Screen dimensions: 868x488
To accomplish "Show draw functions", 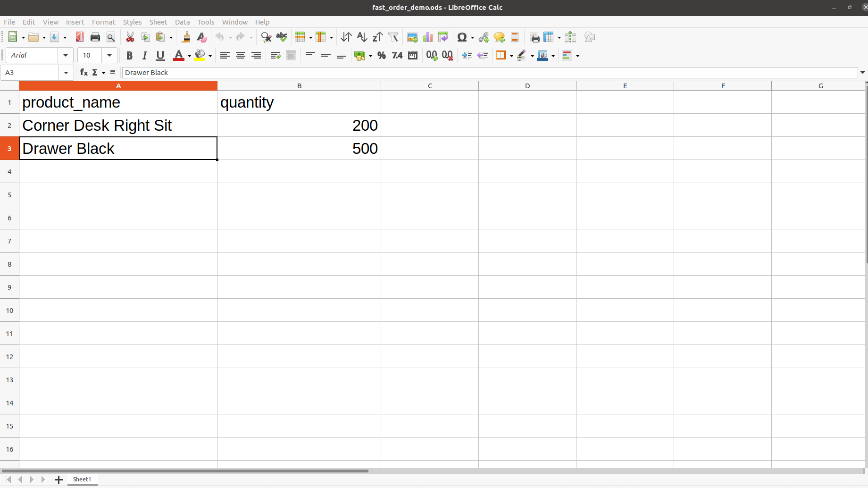I will click(x=590, y=37).
